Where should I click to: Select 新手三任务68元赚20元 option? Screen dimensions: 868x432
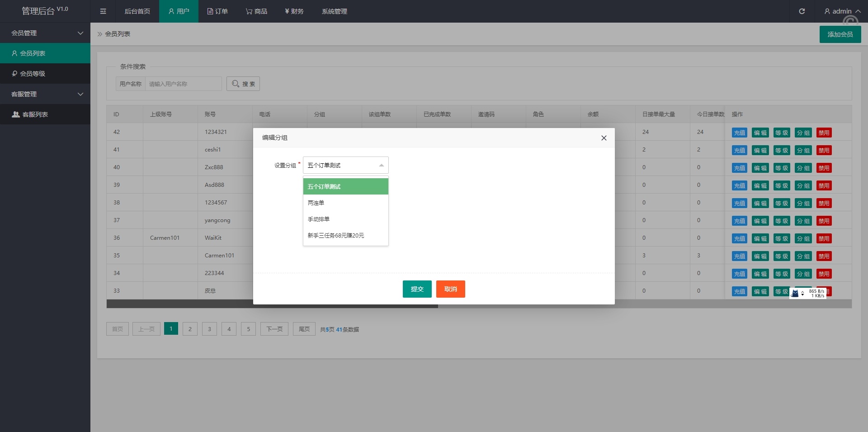[345, 236]
